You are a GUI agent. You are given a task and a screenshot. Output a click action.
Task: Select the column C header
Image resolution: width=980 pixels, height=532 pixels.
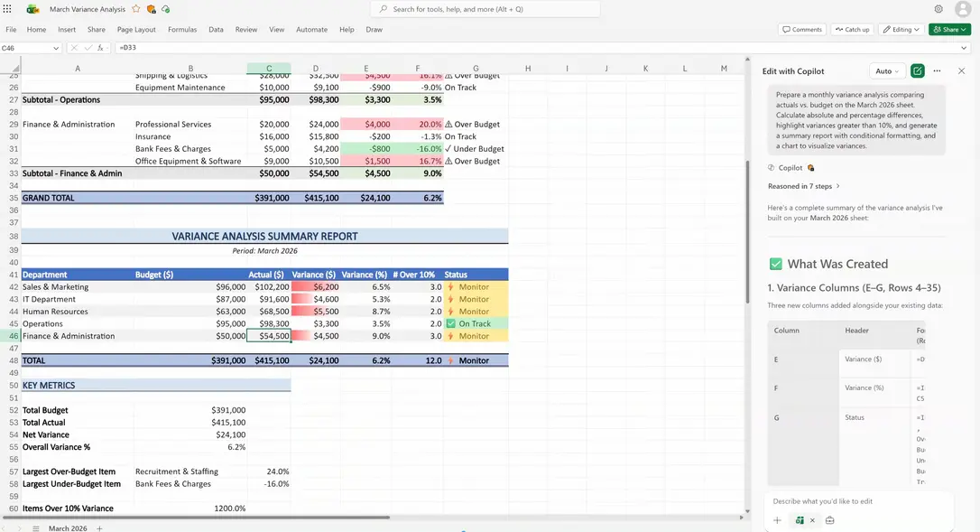[269, 69]
